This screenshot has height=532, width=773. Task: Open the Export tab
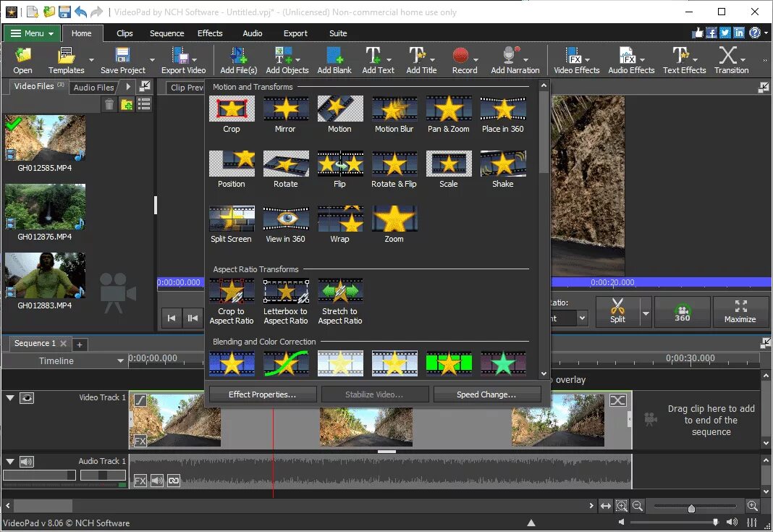[295, 33]
